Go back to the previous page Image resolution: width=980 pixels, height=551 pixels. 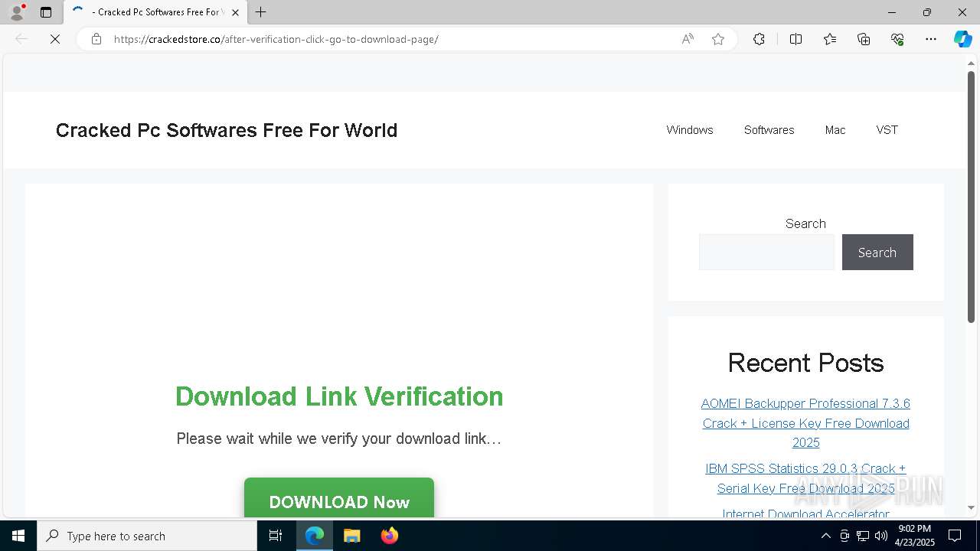coord(21,39)
